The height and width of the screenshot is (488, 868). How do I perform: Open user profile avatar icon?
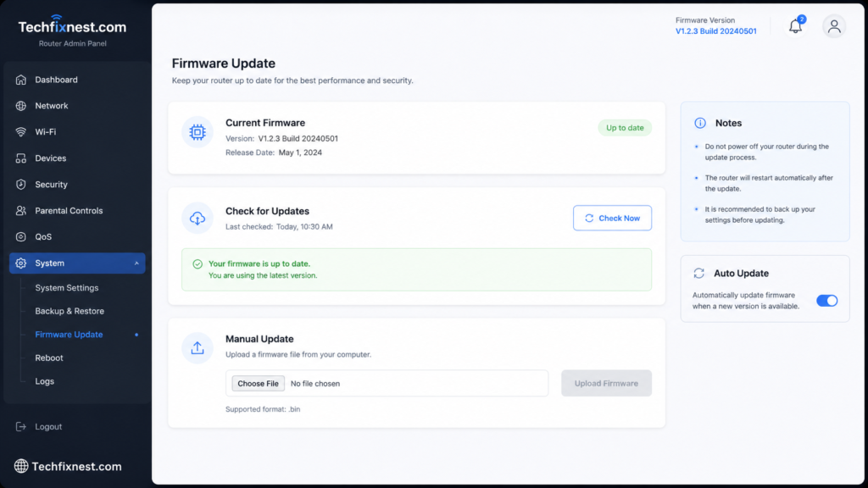pyautogui.click(x=834, y=26)
